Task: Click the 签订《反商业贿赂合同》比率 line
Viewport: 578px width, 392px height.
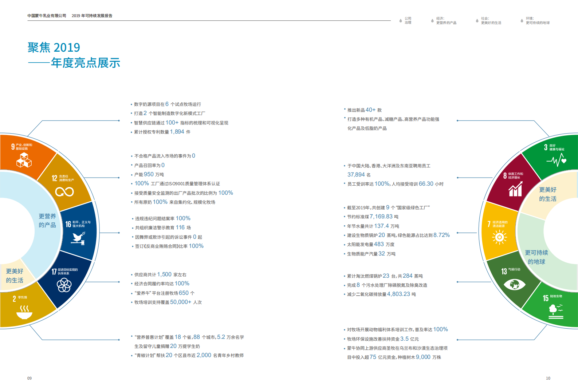Action: [169, 246]
